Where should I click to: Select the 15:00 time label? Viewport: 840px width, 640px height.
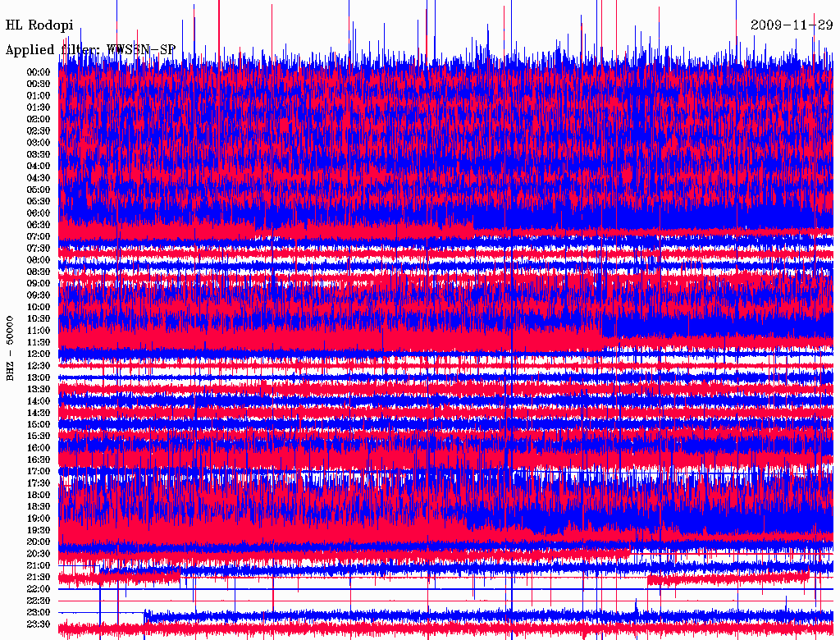pyautogui.click(x=39, y=424)
